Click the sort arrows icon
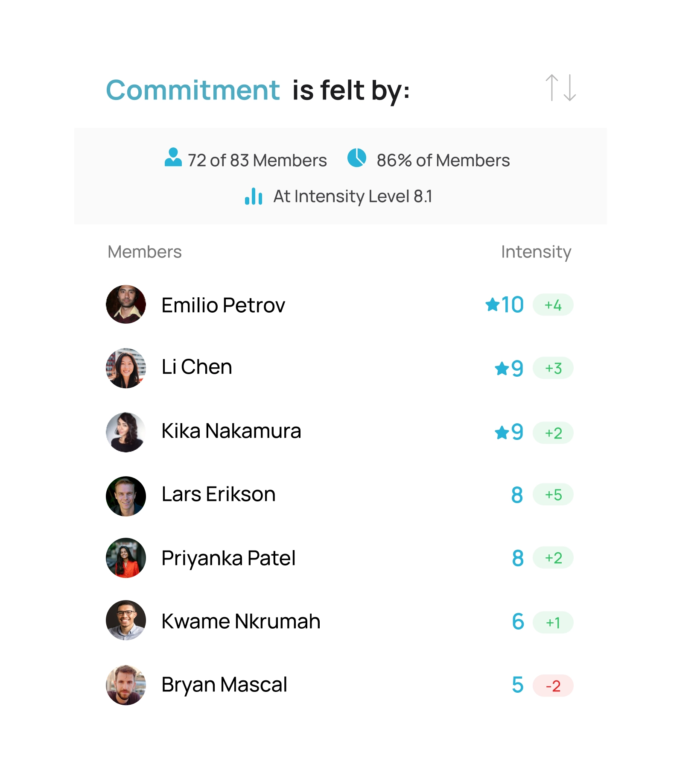 (x=560, y=88)
